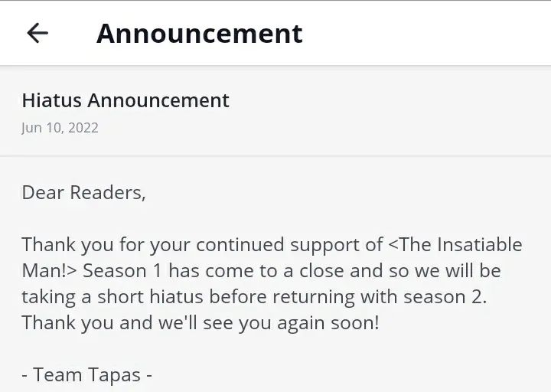
Task: Click 'Man!>' at start of the line
Action: coord(49,271)
